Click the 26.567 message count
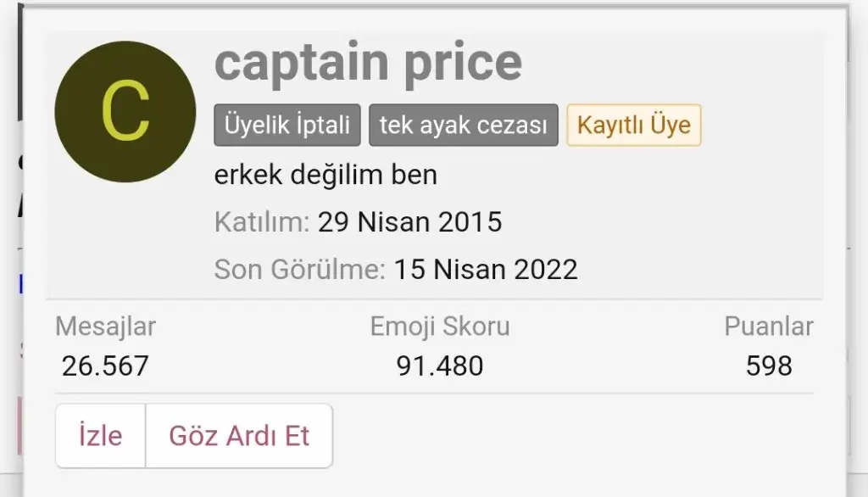868x497 pixels. [106, 366]
